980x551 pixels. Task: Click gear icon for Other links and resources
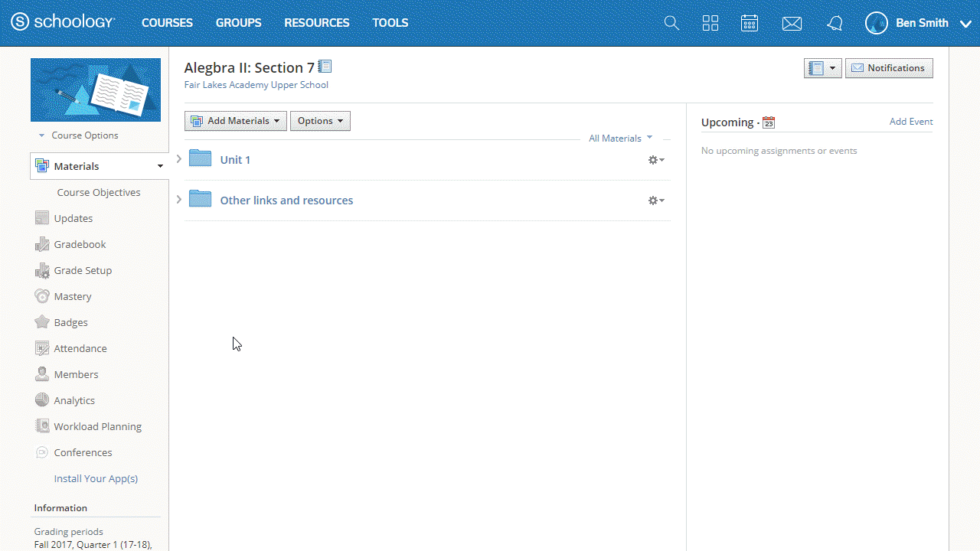point(656,201)
